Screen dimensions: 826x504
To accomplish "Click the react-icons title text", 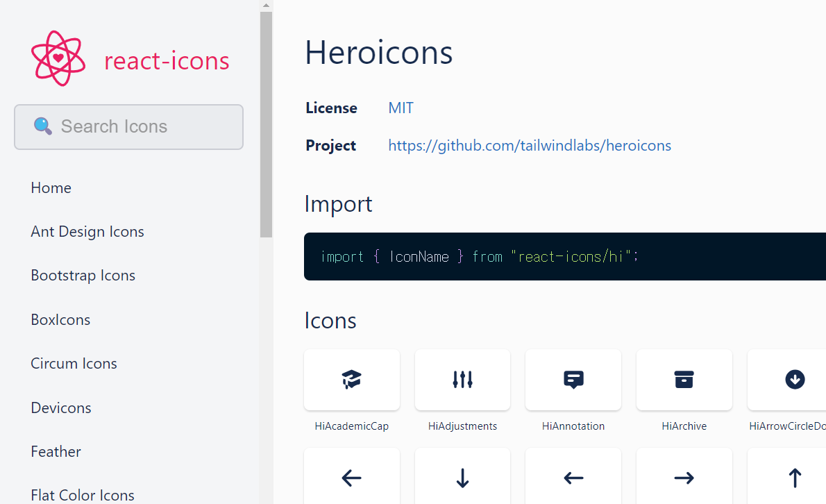I will coord(167,60).
